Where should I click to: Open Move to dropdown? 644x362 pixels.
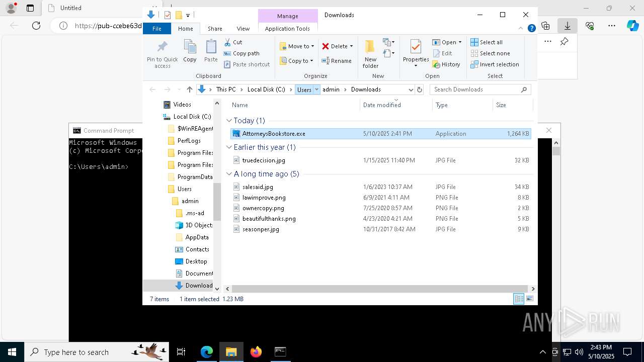pyautogui.click(x=297, y=46)
